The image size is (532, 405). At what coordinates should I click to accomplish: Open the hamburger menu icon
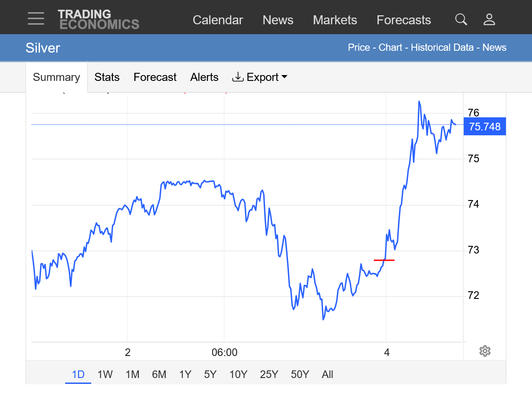[x=35, y=19]
